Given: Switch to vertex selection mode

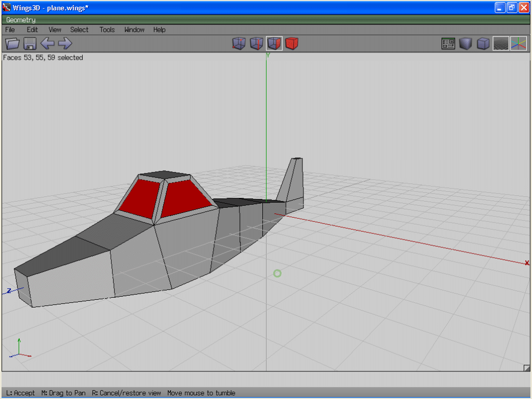Looking at the screenshot, I should coord(238,44).
